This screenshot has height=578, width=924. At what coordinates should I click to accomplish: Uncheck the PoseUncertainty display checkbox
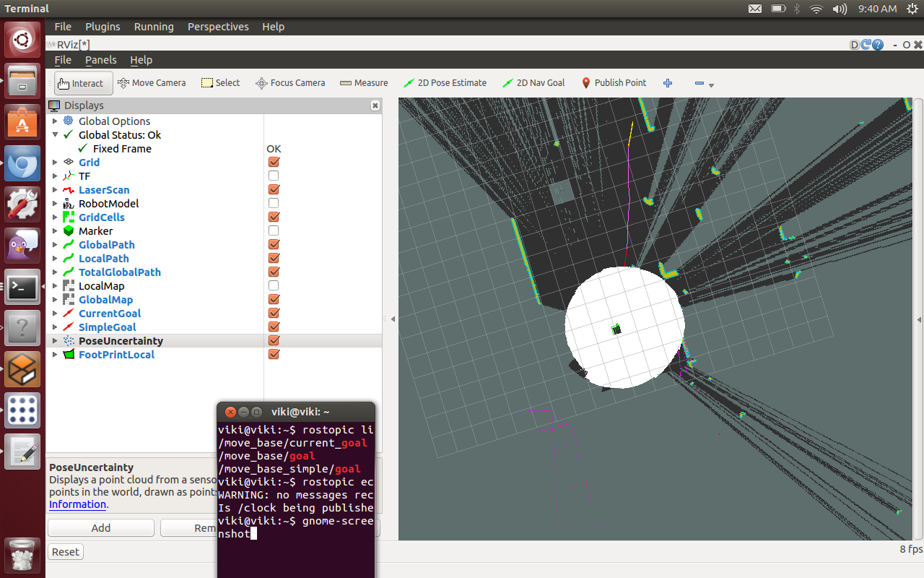pos(274,340)
